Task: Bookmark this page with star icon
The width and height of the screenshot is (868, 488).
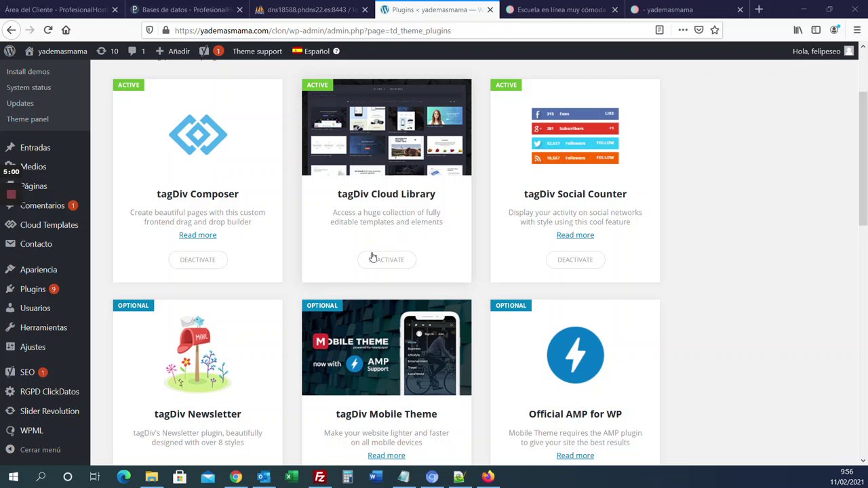Action: point(715,30)
